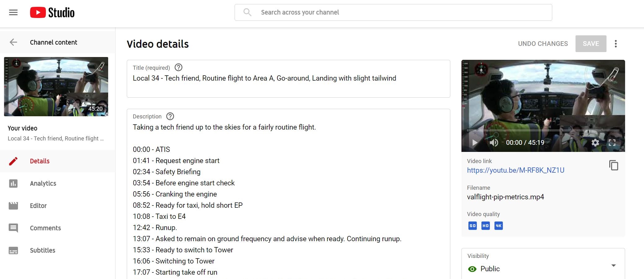The height and width of the screenshot is (279, 644).
Task: Mute the preview player volume
Action: click(x=494, y=143)
